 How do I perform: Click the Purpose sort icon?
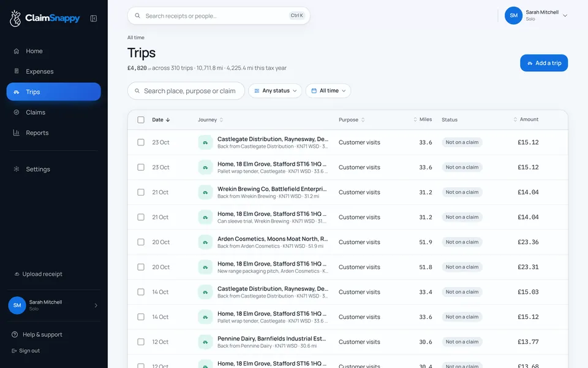[363, 120]
